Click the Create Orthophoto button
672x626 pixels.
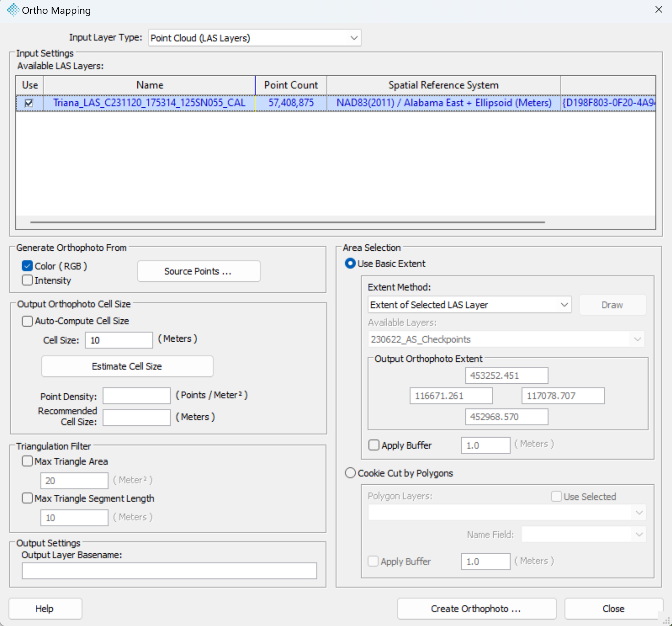(x=476, y=609)
